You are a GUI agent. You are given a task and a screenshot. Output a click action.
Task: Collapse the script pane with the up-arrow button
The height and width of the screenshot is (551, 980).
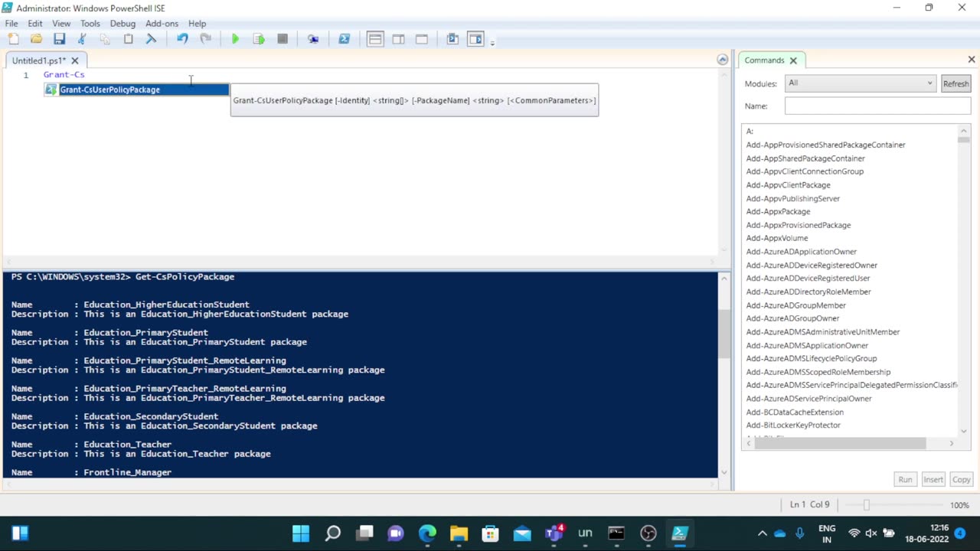pyautogui.click(x=722, y=60)
